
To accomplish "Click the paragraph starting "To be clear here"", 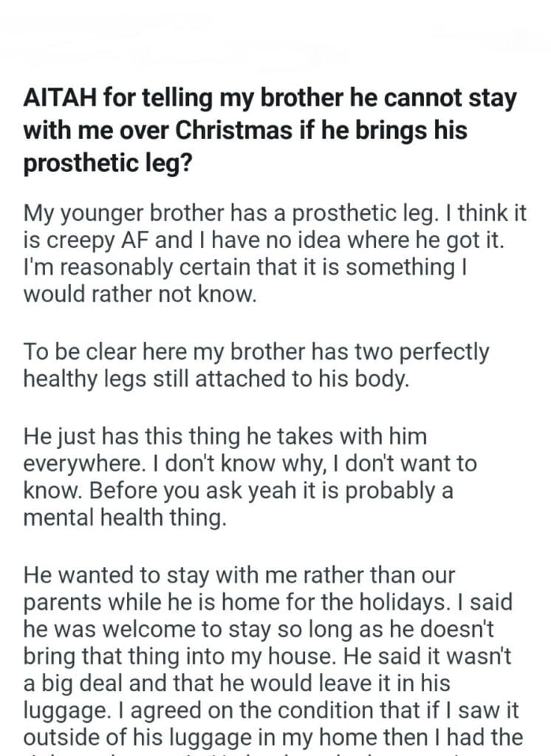I will (256, 365).
